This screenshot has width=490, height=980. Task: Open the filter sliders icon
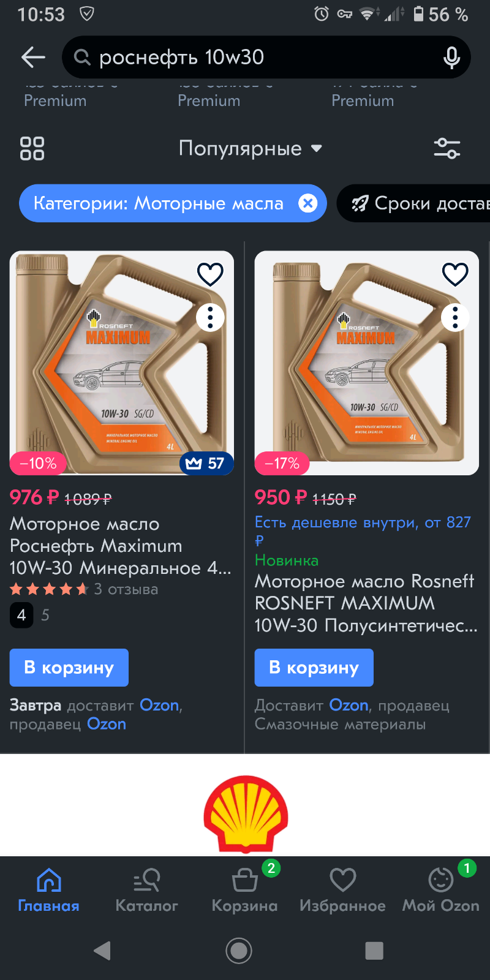coord(447,148)
